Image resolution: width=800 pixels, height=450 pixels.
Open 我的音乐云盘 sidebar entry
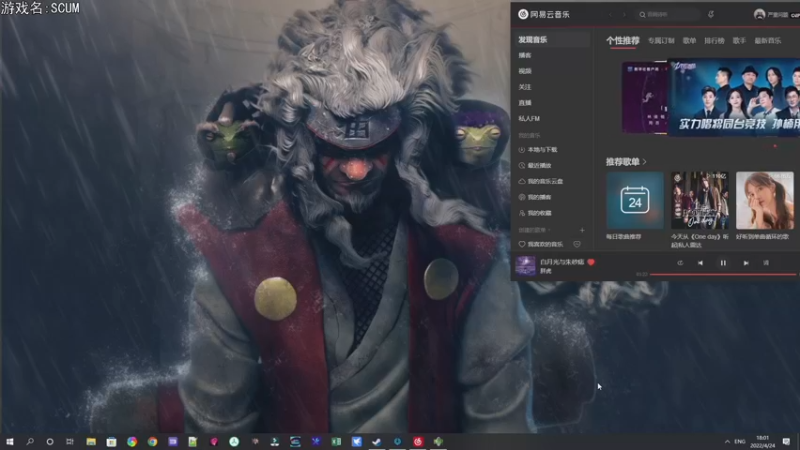pyautogui.click(x=541, y=181)
